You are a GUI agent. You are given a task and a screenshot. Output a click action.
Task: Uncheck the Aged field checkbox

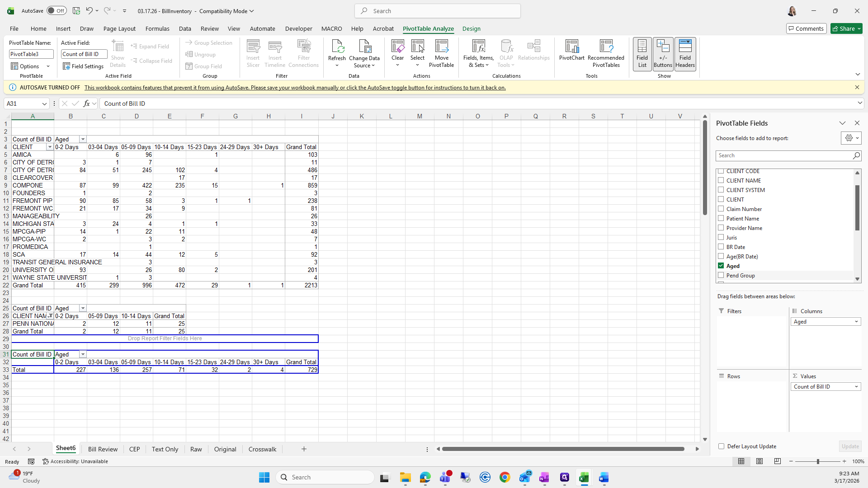721,266
